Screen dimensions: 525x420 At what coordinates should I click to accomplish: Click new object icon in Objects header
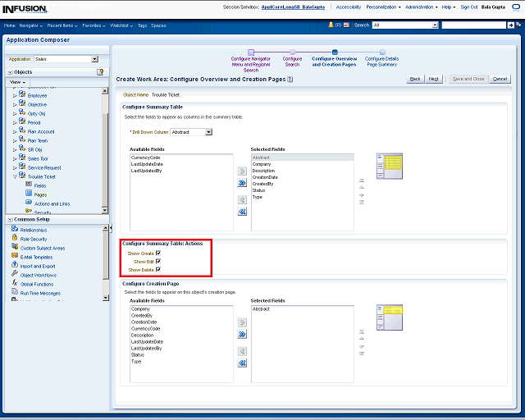(x=100, y=72)
